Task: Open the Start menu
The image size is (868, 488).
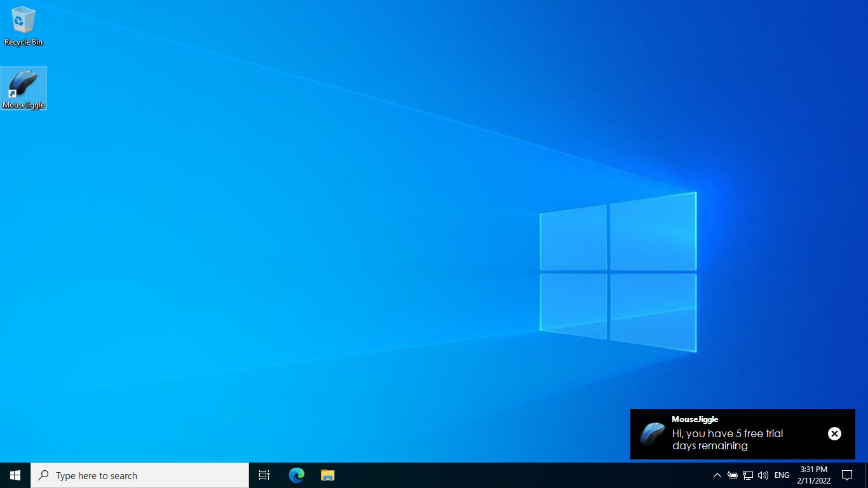Action: 15,475
